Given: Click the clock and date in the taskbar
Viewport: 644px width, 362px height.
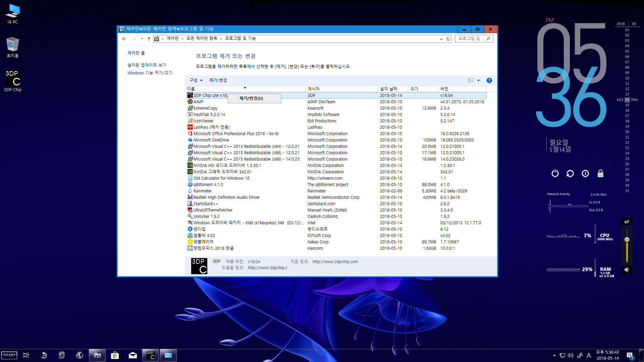Looking at the screenshot, I should click(607, 355).
